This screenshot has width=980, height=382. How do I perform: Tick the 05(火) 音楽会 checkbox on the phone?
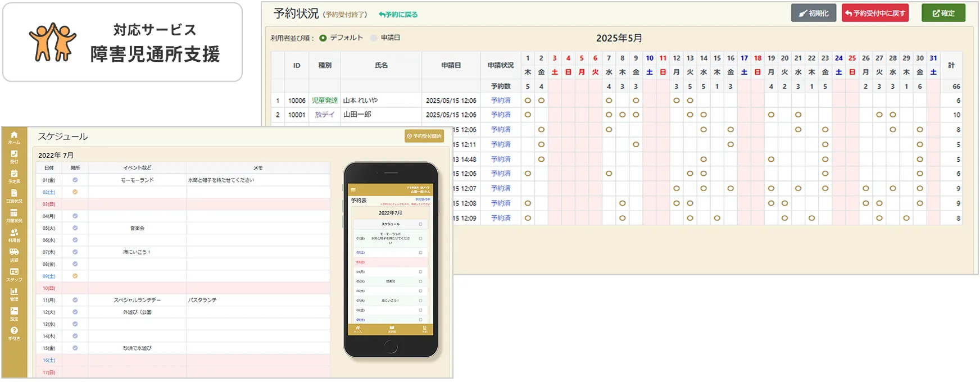click(420, 281)
